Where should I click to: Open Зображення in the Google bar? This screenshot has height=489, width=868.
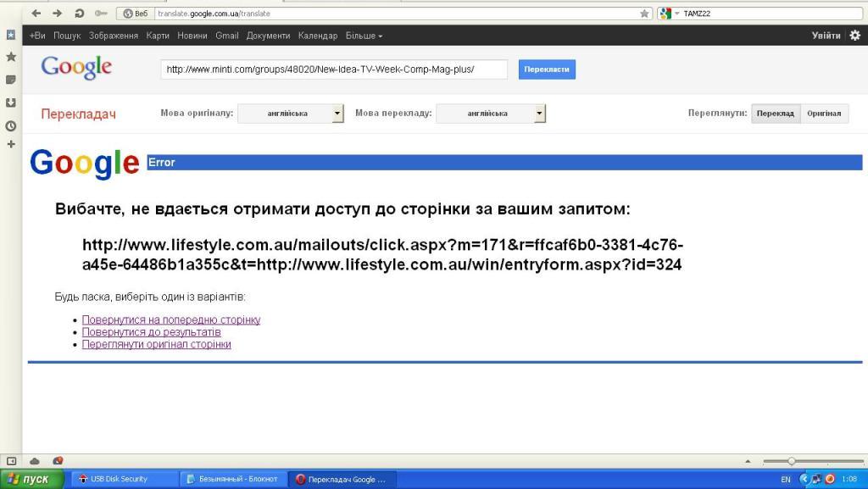coord(114,36)
